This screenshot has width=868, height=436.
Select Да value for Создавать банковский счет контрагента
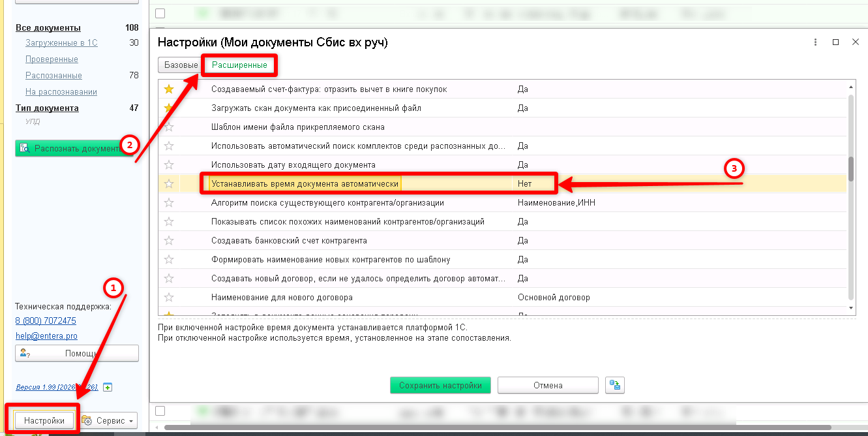(x=523, y=241)
